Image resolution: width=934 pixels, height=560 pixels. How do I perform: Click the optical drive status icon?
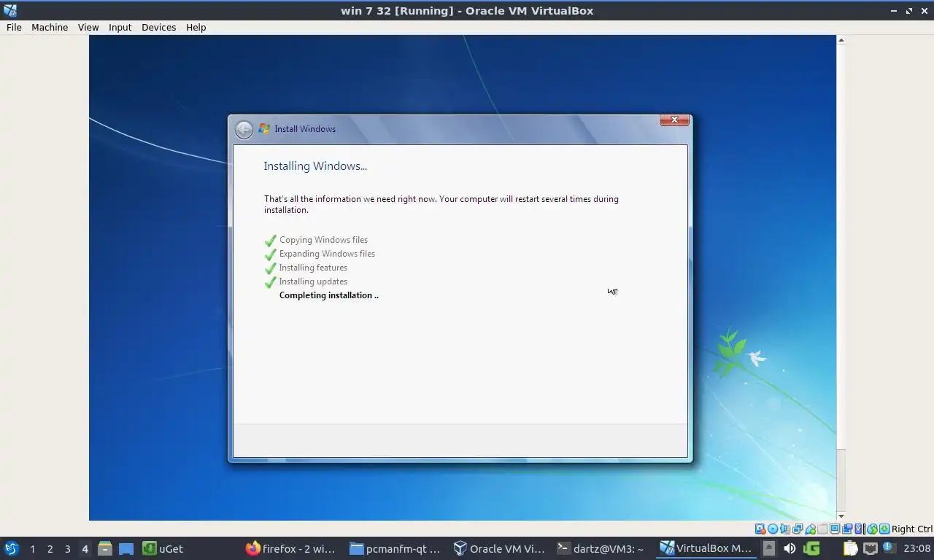pos(773,529)
